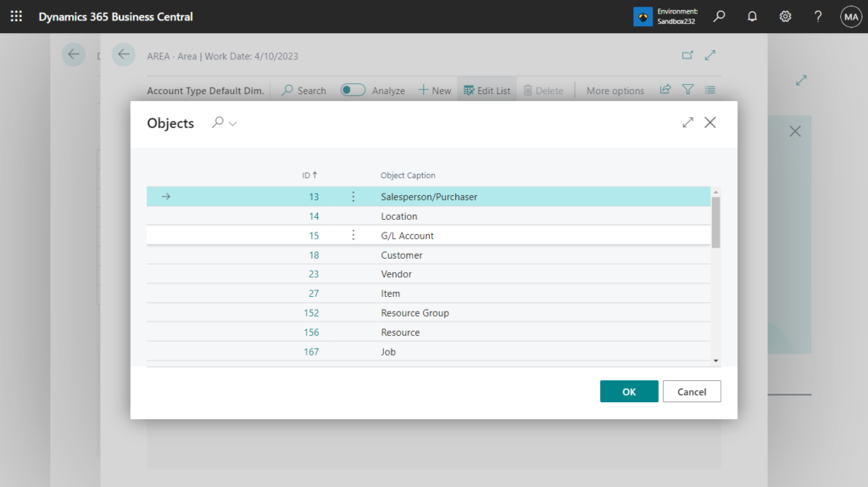Confirm selection with OK button
Screen dimensions: 868x487
(x=629, y=391)
